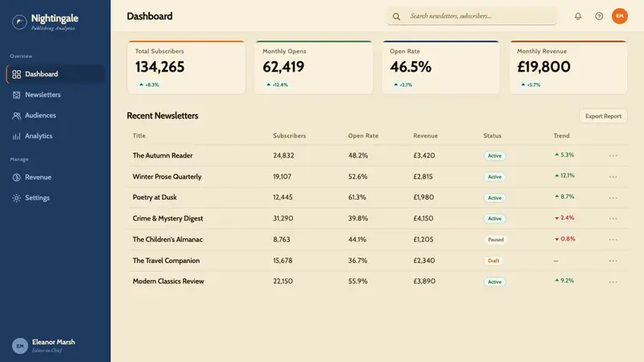
Task: Click the Newsletters envelope icon
Action: (16, 95)
